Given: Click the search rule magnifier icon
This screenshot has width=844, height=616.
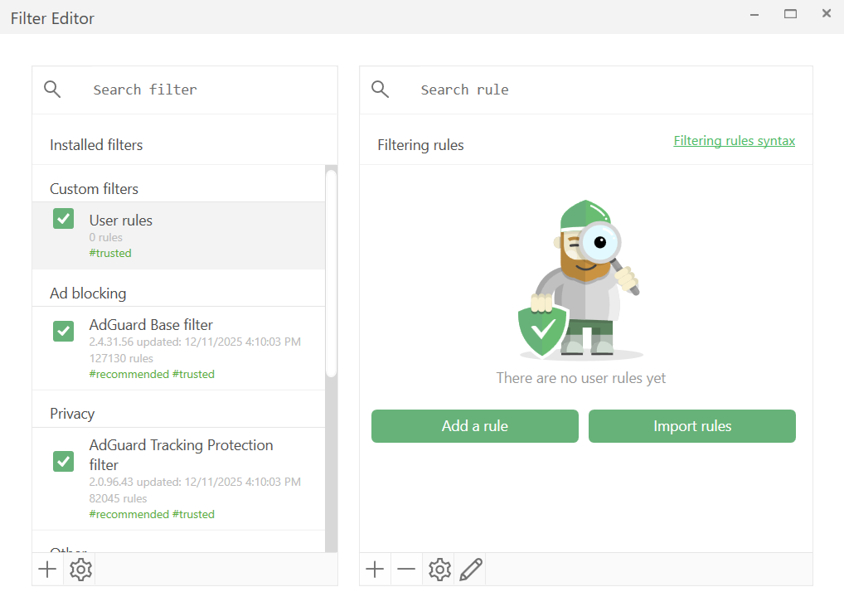Looking at the screenshot, I should click(x=381, y=90).
